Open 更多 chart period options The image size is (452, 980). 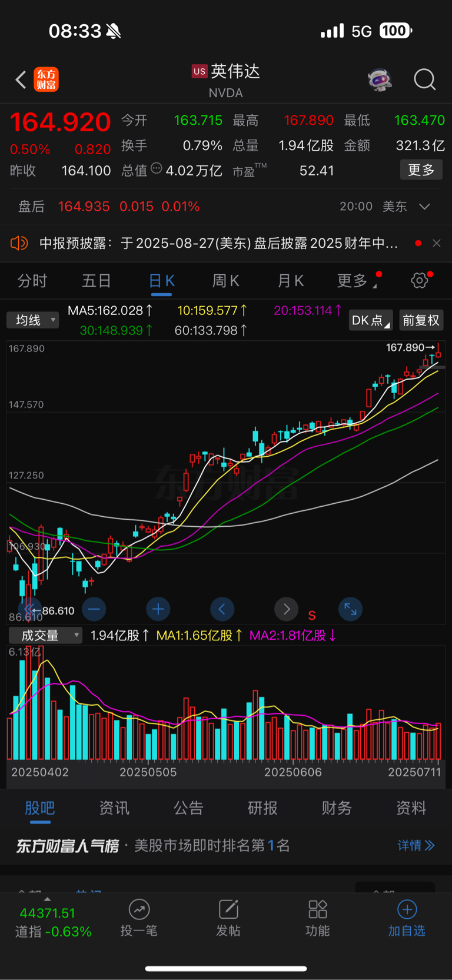[356, 281]
